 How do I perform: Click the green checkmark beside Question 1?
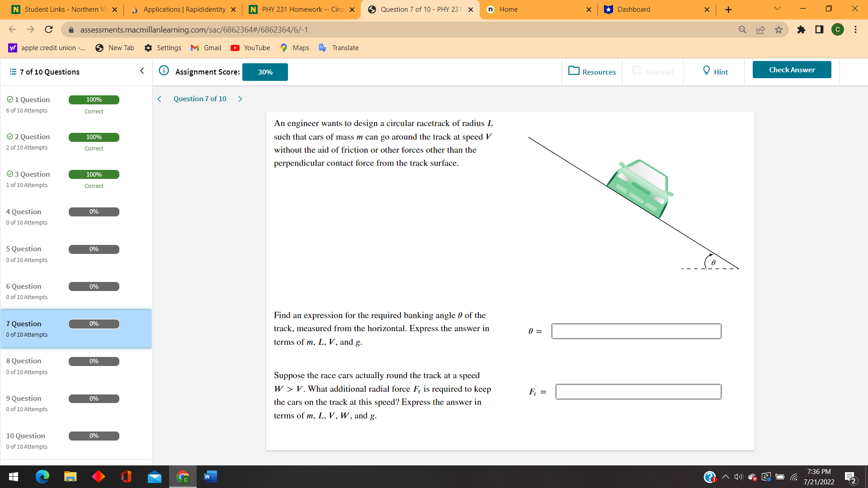9,99
